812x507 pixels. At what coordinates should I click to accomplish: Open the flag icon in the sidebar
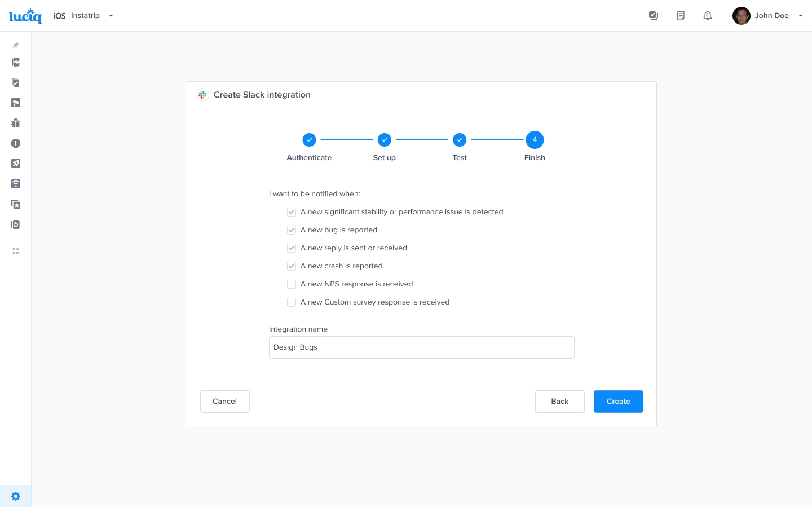[16, 103]
